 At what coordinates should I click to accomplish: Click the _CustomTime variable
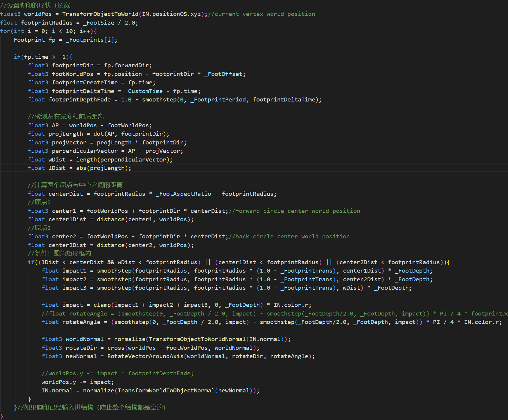(144, 91)
